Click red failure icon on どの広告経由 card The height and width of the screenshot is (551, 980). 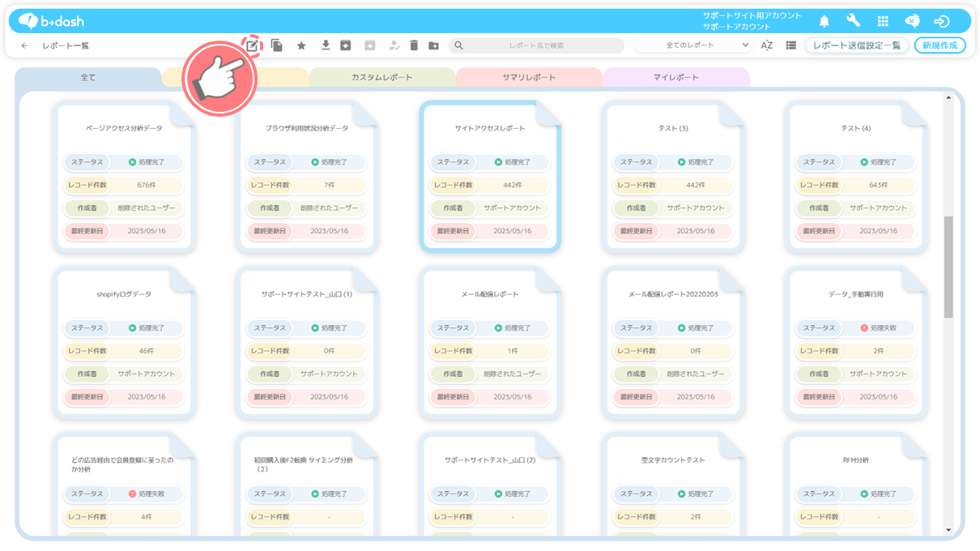click(x=133, y=493)
